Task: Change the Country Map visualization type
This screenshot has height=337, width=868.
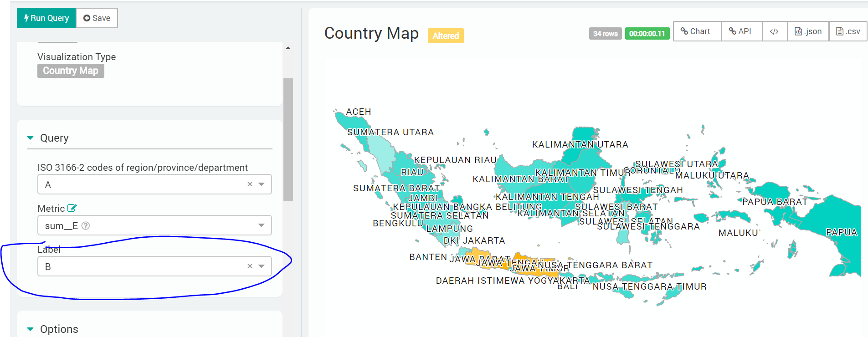Action: (x=71, y=71)
